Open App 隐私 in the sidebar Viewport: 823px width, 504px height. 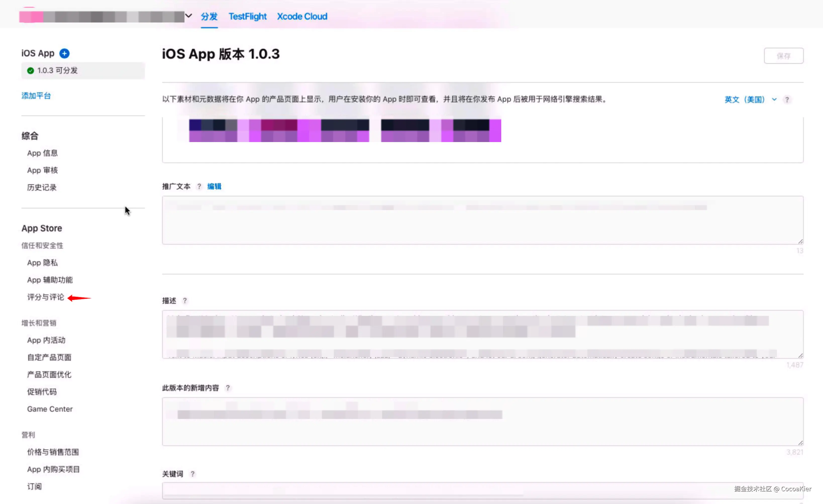coord(42,263)
